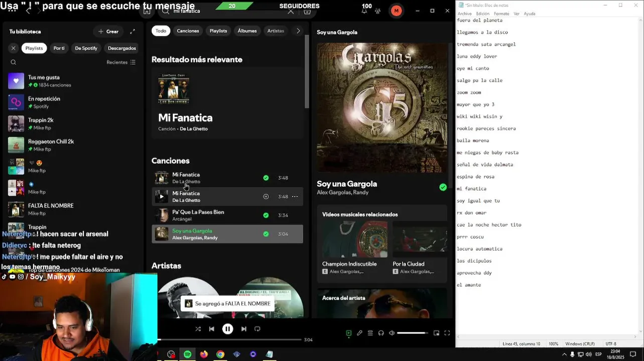Play the second 'Mi Fanatica' song
The height and width of the screenshot is (361, 644).
pos(162,197)
